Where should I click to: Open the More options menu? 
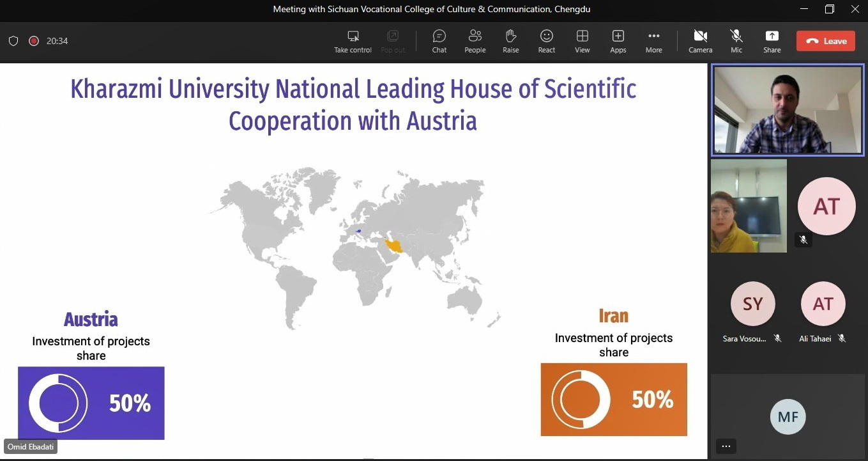point(653,41)
